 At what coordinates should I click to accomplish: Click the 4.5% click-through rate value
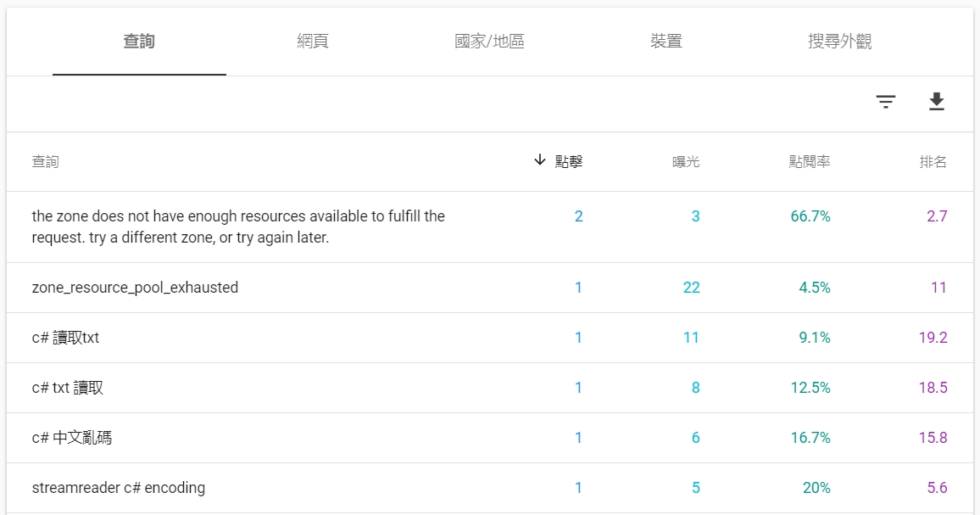(815, 288)
